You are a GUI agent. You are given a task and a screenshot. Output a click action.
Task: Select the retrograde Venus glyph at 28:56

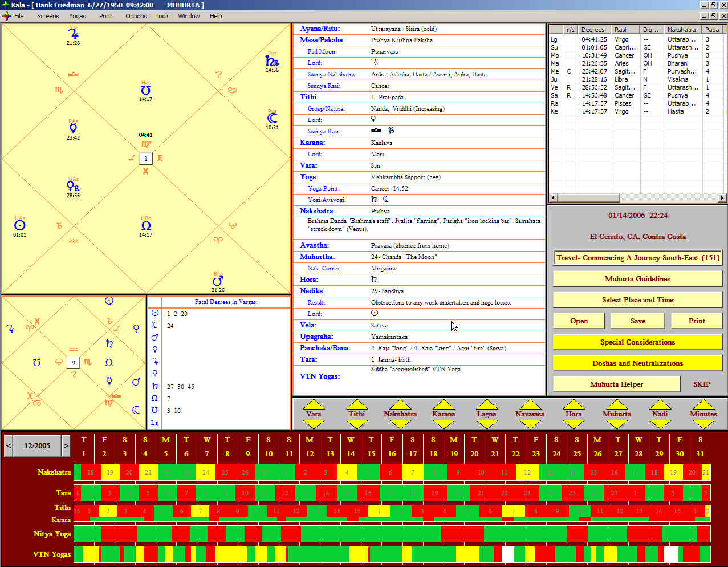(73, 187)
